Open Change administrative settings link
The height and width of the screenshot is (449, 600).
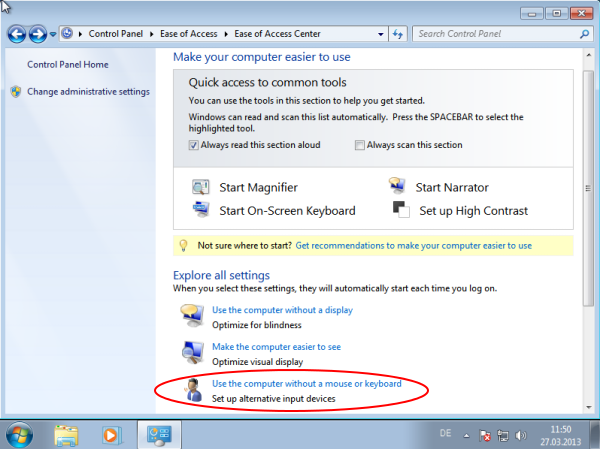pos(88,91)
